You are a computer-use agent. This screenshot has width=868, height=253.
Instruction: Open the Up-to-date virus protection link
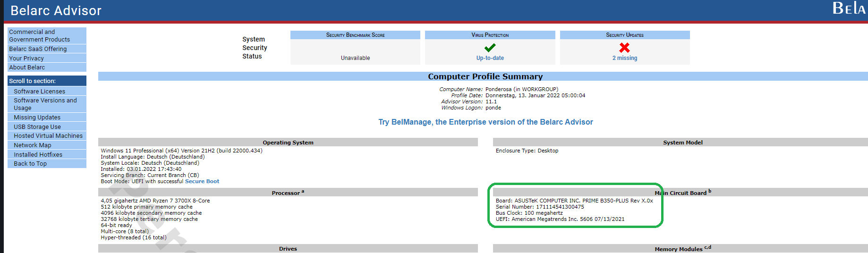click(x=490, y=58)
